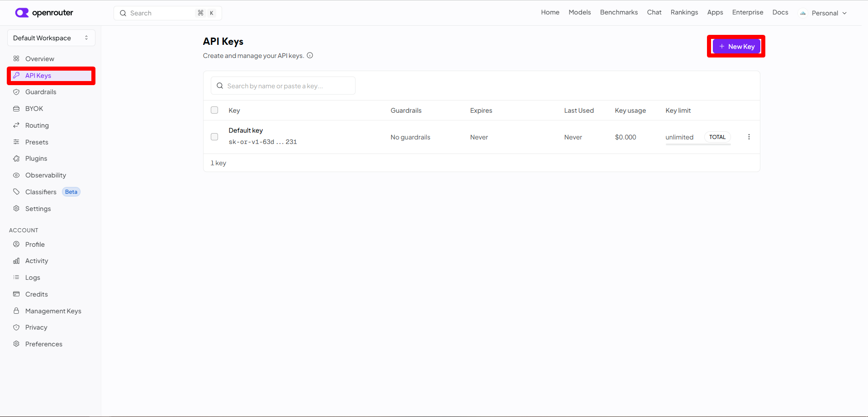Open Apps in top navigation
The image size is (868, 417).
[x=715, y=12]
